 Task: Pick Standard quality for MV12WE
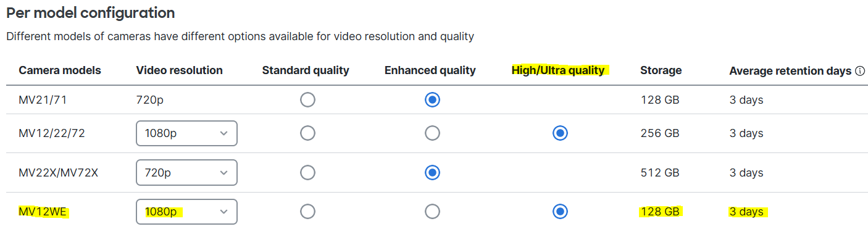click(x=307, y=212)
